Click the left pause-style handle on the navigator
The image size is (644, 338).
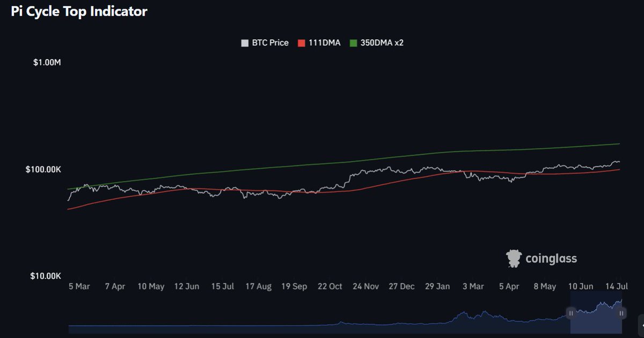(570, 313)
